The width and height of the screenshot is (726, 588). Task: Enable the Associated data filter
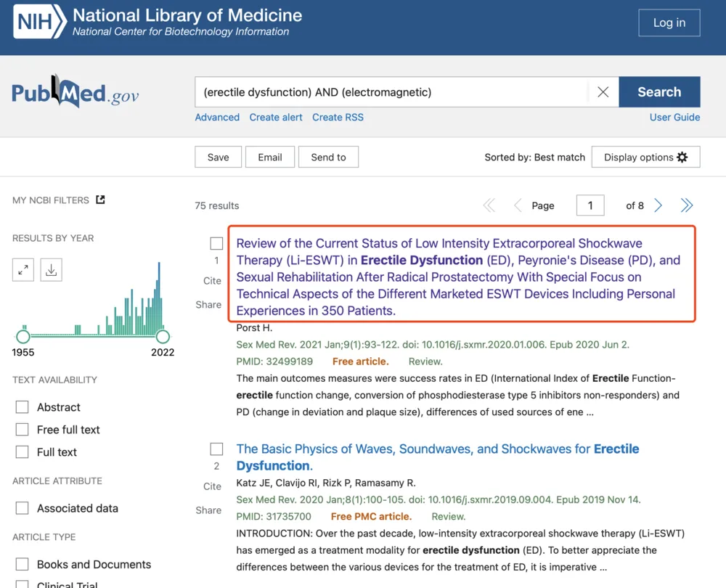point(23,508)
